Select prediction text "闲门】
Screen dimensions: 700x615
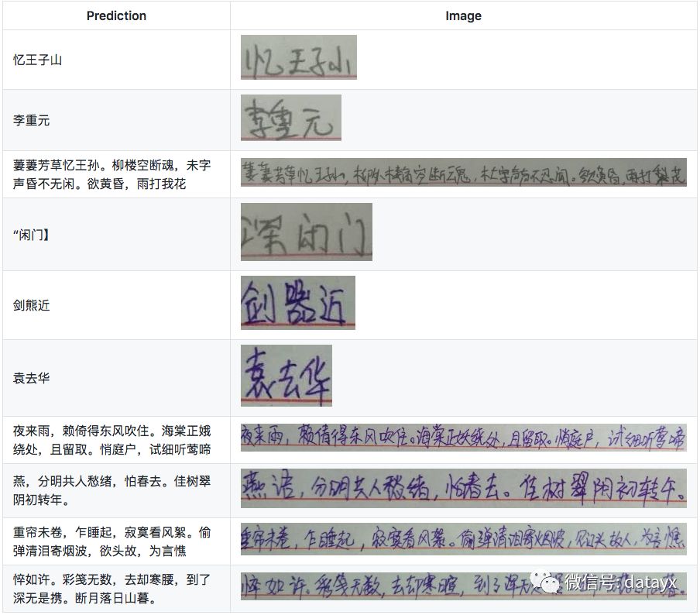click(31, 235)
